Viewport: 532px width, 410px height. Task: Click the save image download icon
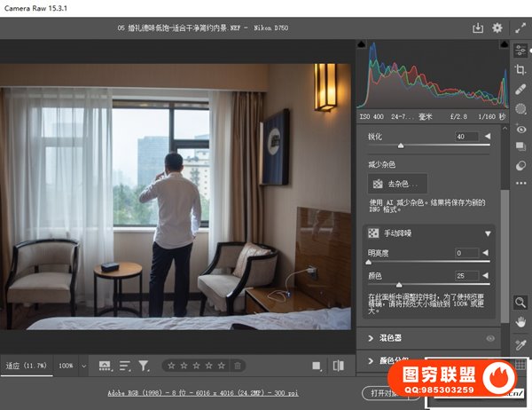[478, 28]
